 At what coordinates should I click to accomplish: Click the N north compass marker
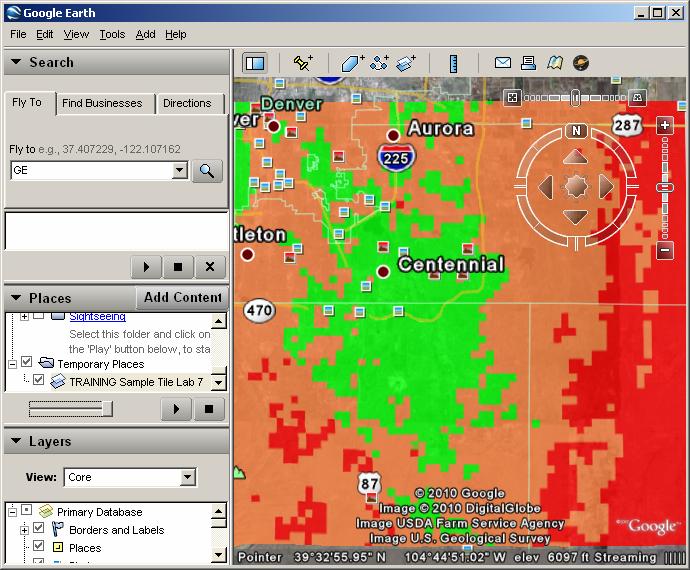(x=576, y=131)
